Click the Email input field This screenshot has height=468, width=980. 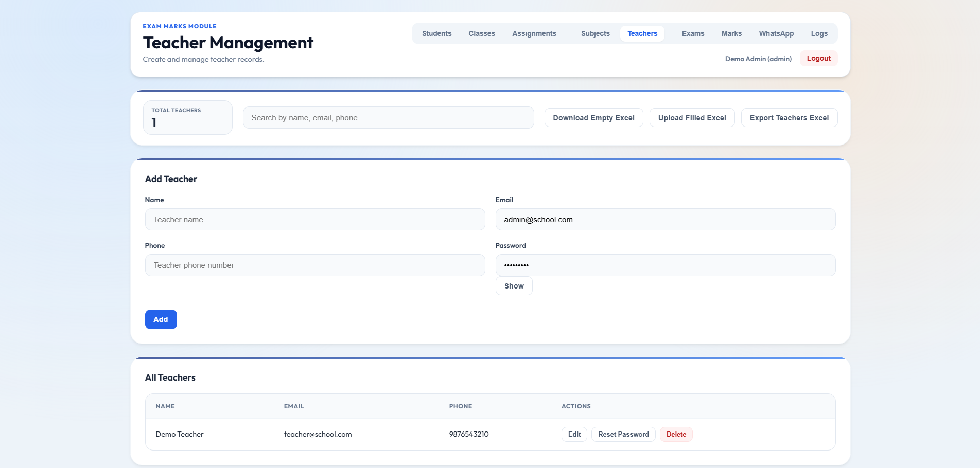coord(665,220)
